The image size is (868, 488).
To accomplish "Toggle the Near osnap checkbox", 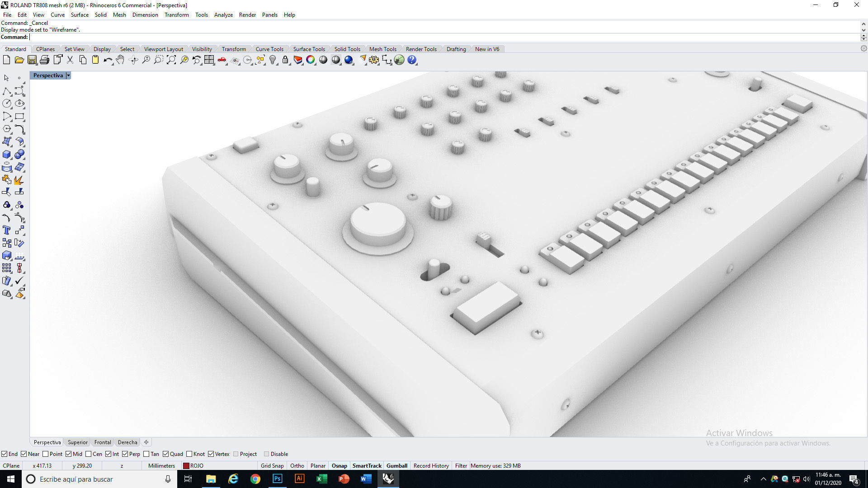I will point(24,454).
